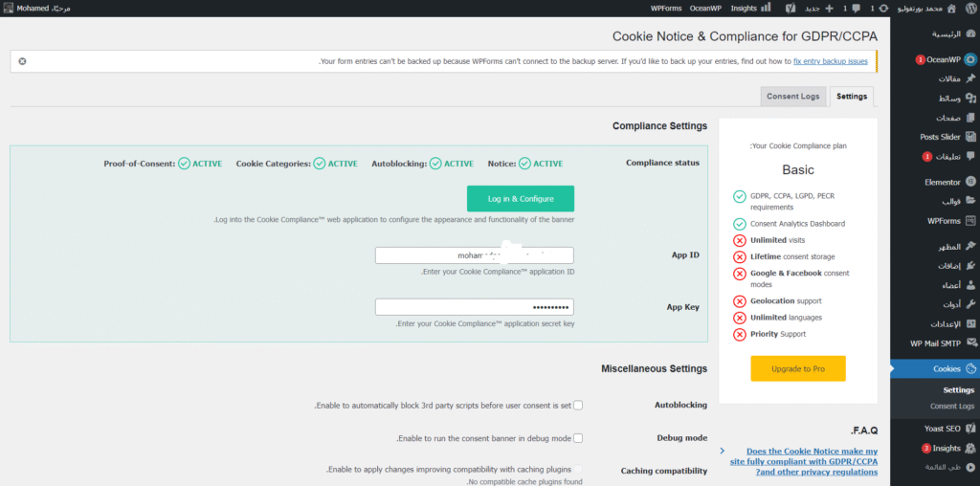The height and width of the screenshot is (486, 980).
Task: Click the Upgrade to Pro button
Action: (797, 368)
